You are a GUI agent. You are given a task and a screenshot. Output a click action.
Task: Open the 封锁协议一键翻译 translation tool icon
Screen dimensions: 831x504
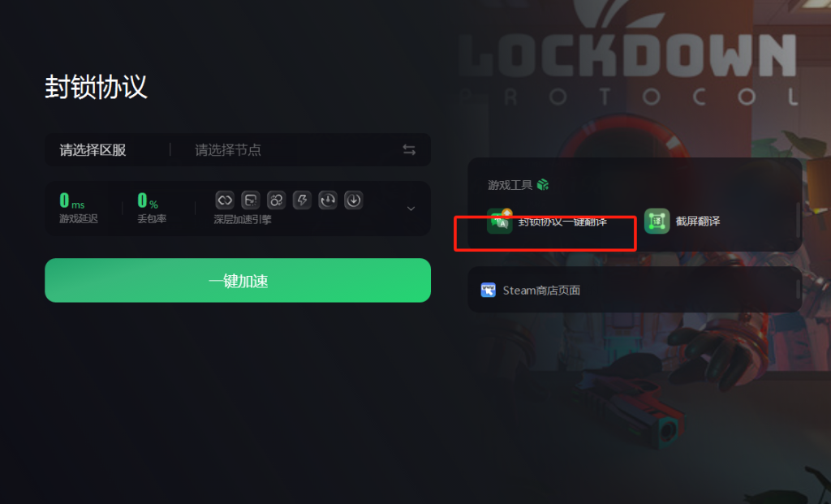click(500, 221)
